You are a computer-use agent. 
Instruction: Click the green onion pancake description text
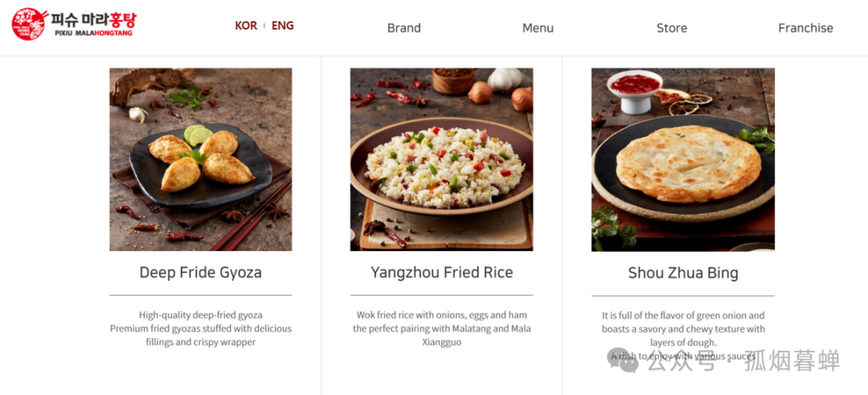[683, 335]
